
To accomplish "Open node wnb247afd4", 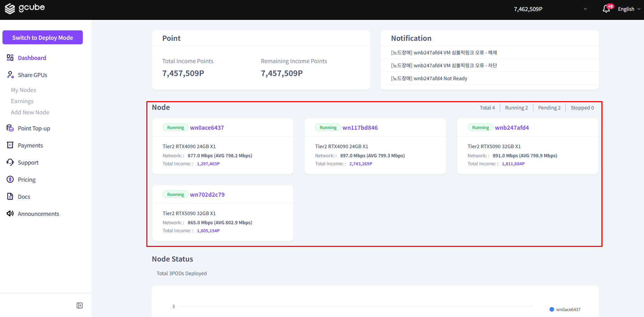I will tap(512, 128).
